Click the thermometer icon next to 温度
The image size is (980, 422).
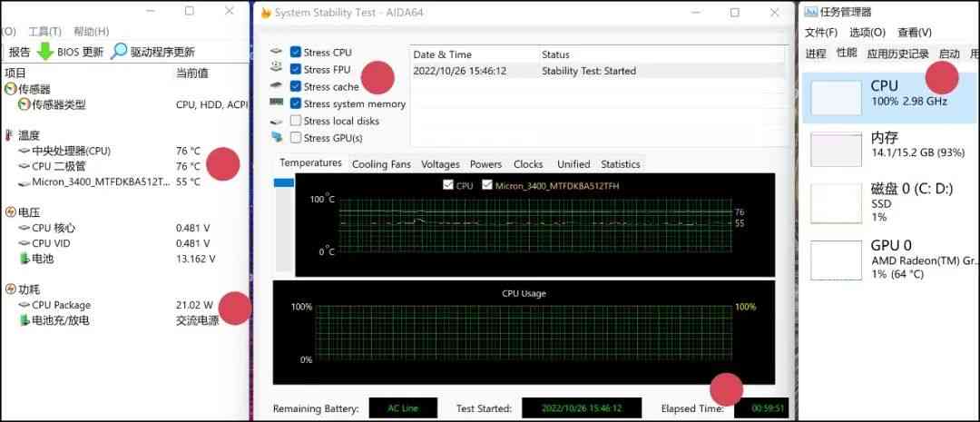10,135
